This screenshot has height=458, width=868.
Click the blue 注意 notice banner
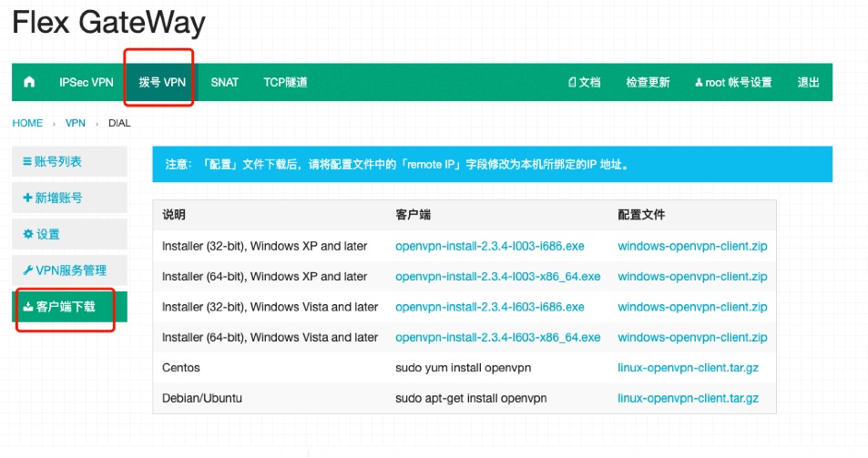[492, 164]
